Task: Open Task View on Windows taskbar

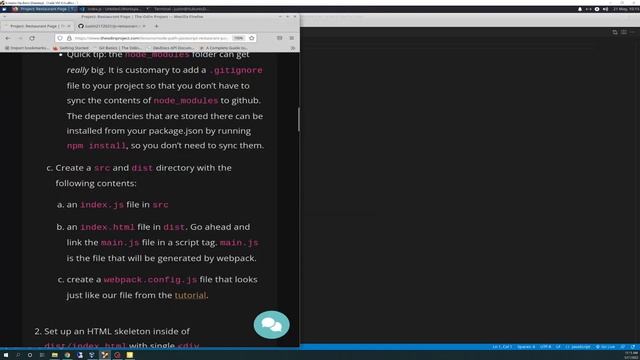Action: [42, 355]
